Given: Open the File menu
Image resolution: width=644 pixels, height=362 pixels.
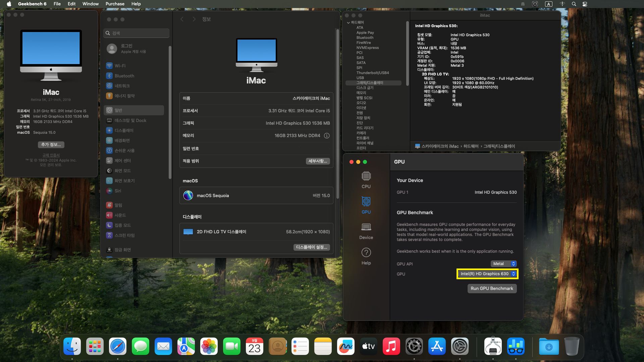Looking at the screenshot, I should (57, 4).
